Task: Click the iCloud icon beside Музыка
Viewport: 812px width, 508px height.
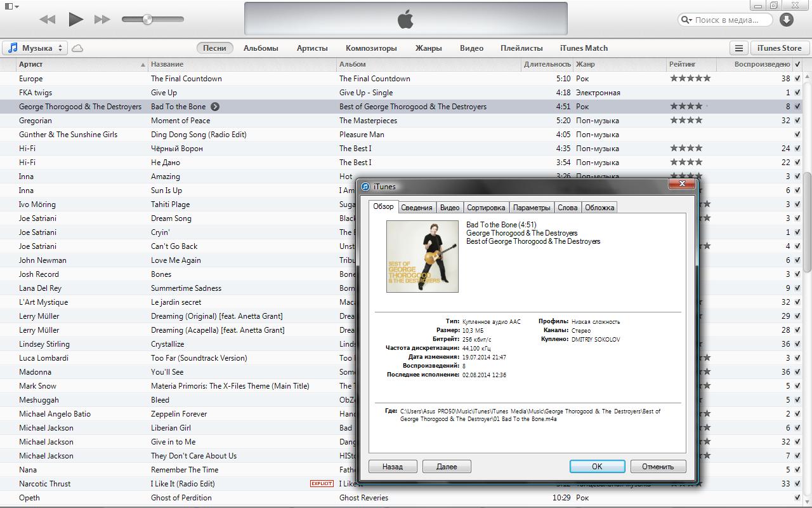Action: tap(77, 48)
